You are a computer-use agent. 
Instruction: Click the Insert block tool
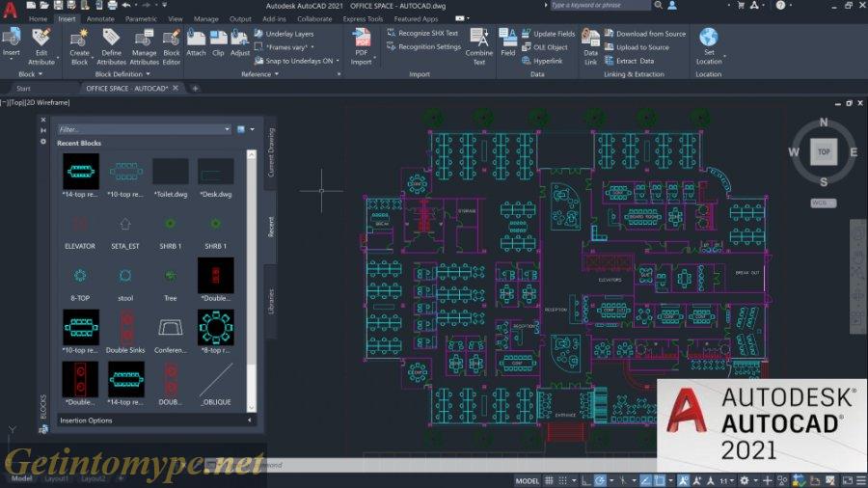point(11,43)
